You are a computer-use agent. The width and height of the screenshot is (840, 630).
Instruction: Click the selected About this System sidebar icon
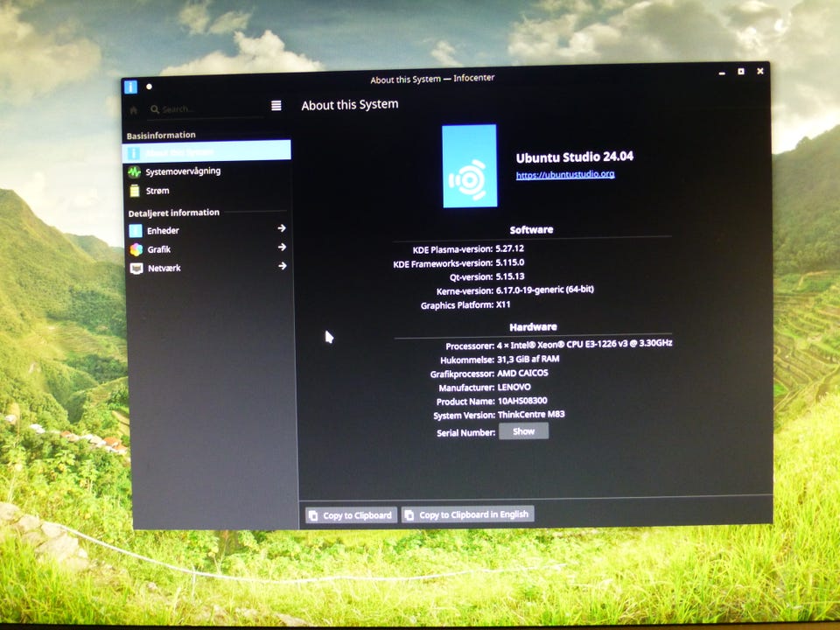(x=133, y=153)
